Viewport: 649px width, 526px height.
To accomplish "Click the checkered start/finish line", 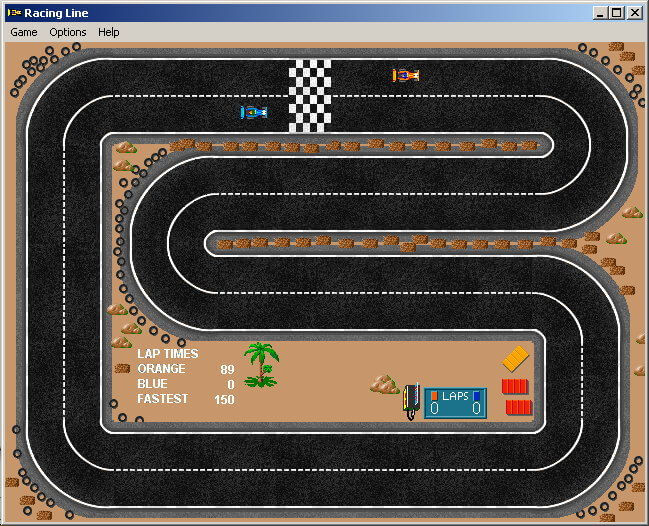I will [310, 96].
